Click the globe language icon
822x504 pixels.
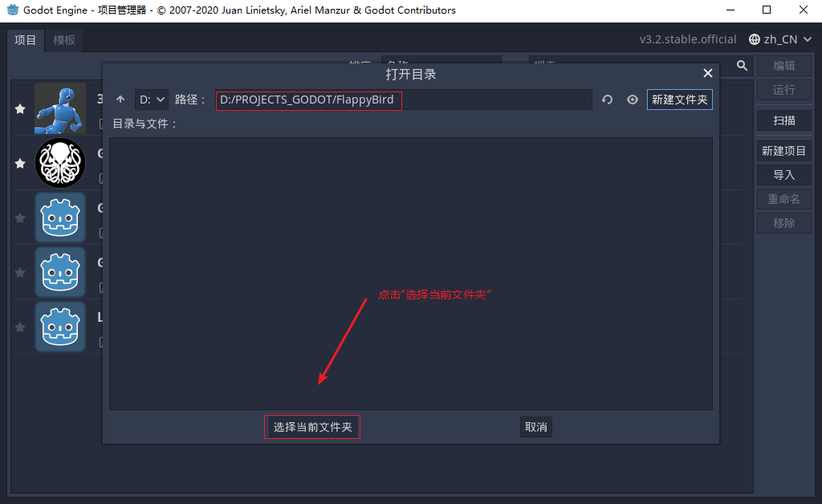pyautogui.click(x=755, y=39)
